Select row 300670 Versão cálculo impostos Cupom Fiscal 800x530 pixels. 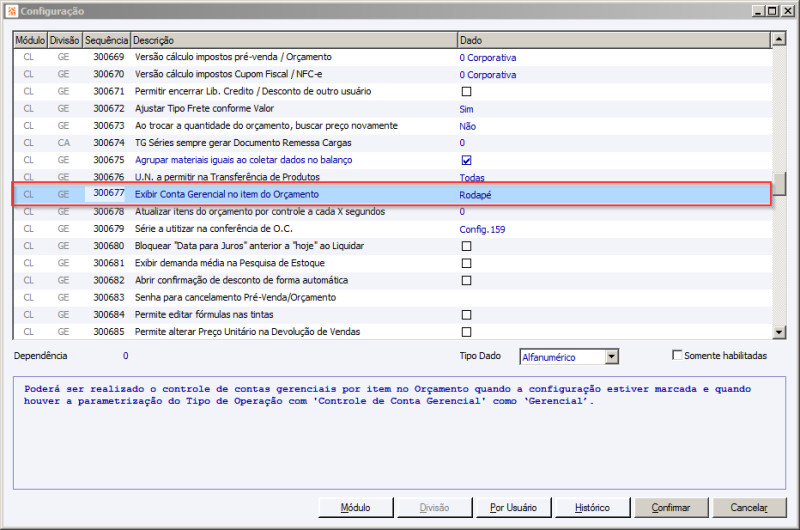[x=392, y=74]
